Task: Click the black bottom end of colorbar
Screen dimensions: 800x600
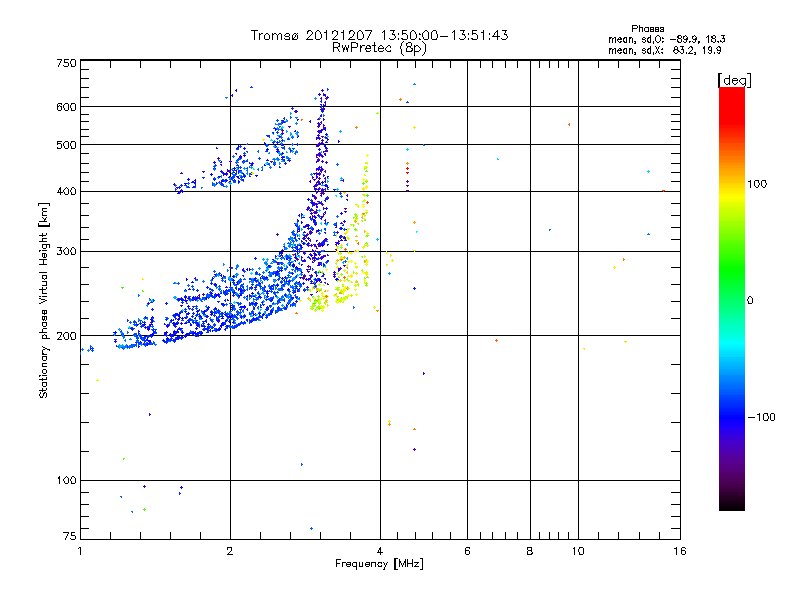Action: [732, 503]
